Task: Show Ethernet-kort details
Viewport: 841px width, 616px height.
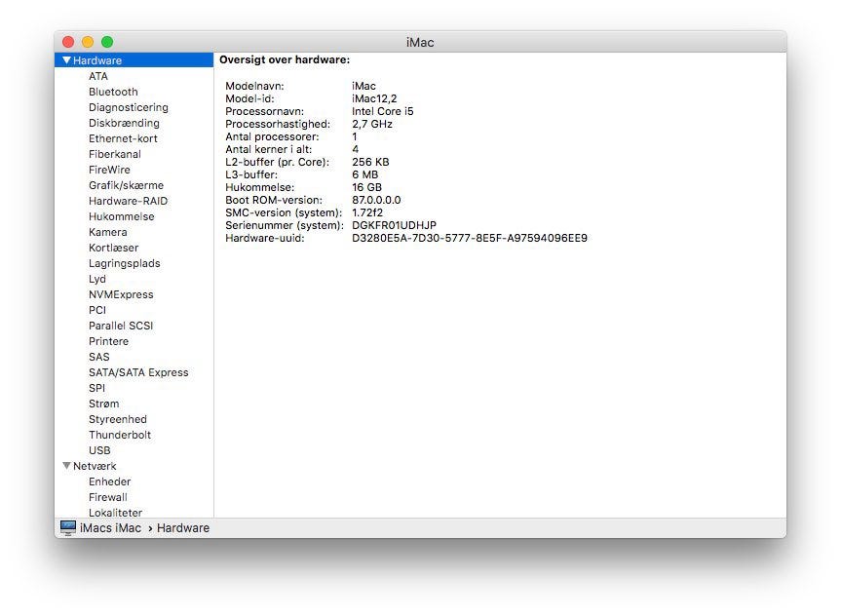Action: (x=123, y=138)
